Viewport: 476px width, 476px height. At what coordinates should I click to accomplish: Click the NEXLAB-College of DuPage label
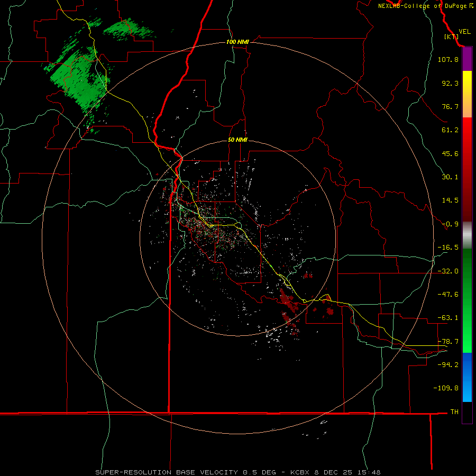[425, 6]
